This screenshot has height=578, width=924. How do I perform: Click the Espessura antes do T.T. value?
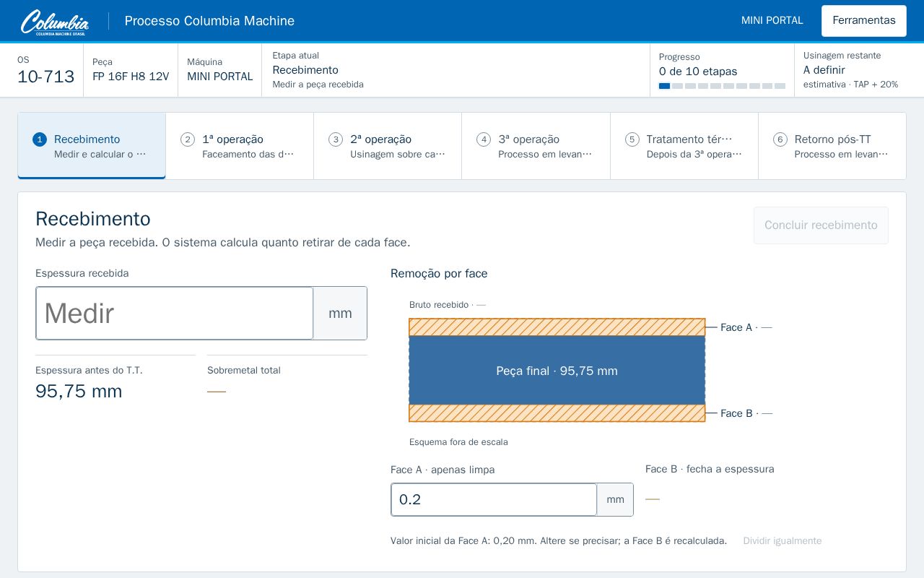click(79, 391)
